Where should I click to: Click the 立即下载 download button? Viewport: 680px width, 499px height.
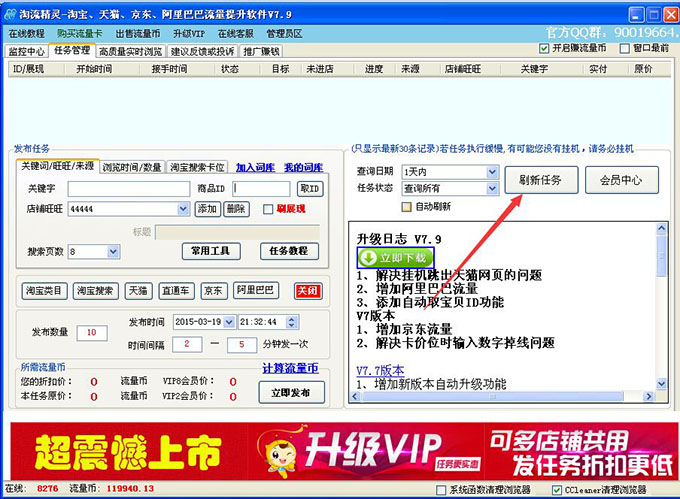click(x=395, y=258)
